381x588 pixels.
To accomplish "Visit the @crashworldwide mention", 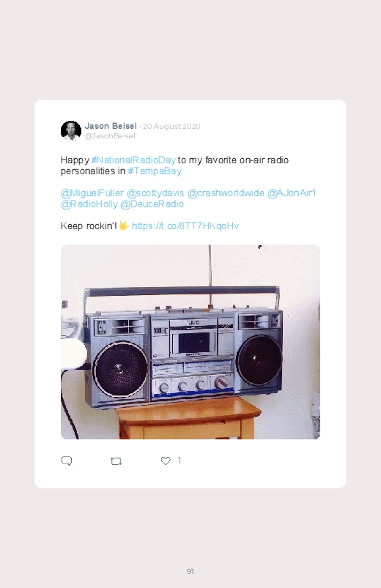I will [x=226, y=193].
